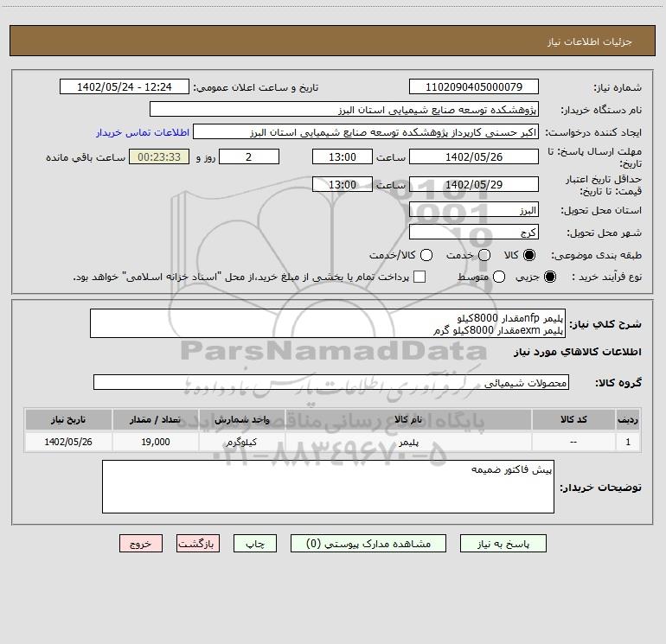Screen dimensions: 666x644
Task: Click the price validity date 1402/05/29 field
Action: (474, 185)
